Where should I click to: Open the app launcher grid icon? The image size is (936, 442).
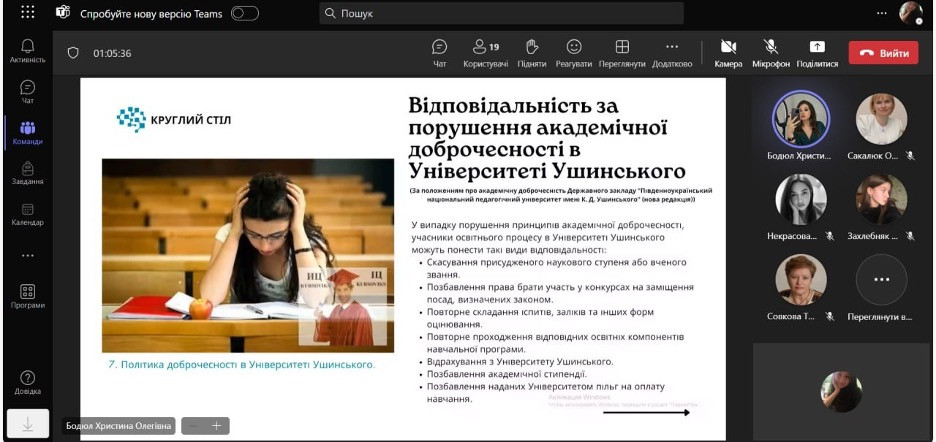coord(27,12)
